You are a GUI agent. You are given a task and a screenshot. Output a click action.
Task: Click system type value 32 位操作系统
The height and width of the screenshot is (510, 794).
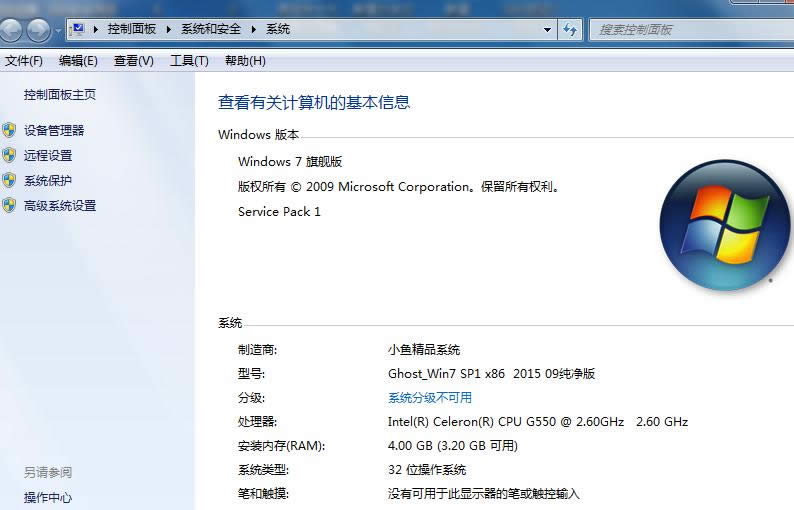(x=427, y=469)
